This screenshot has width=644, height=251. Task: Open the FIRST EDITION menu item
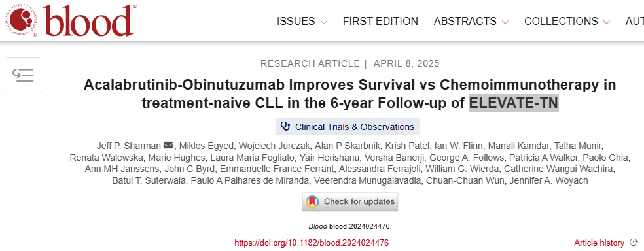click(380, 21)
